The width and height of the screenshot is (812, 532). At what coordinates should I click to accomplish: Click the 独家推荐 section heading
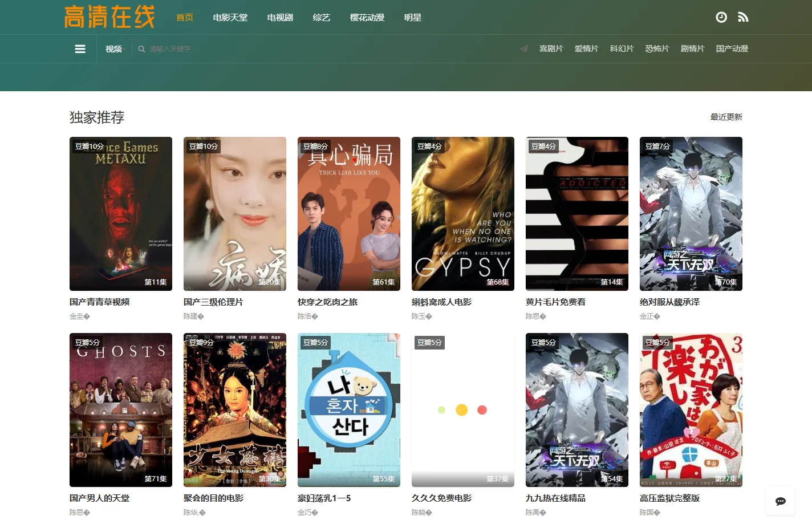tap(97, 117)
